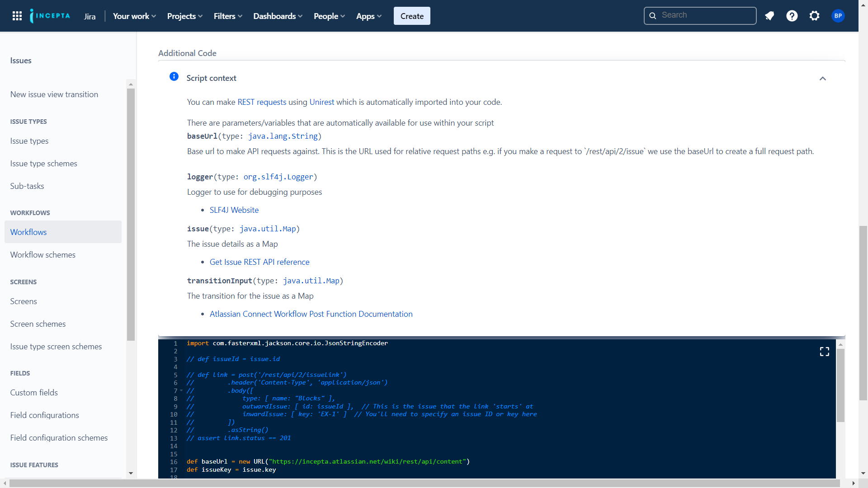The height and width of the screenshot is (488, 868).
Task: Click the Incepta logo
Action: tap(50, 16)
